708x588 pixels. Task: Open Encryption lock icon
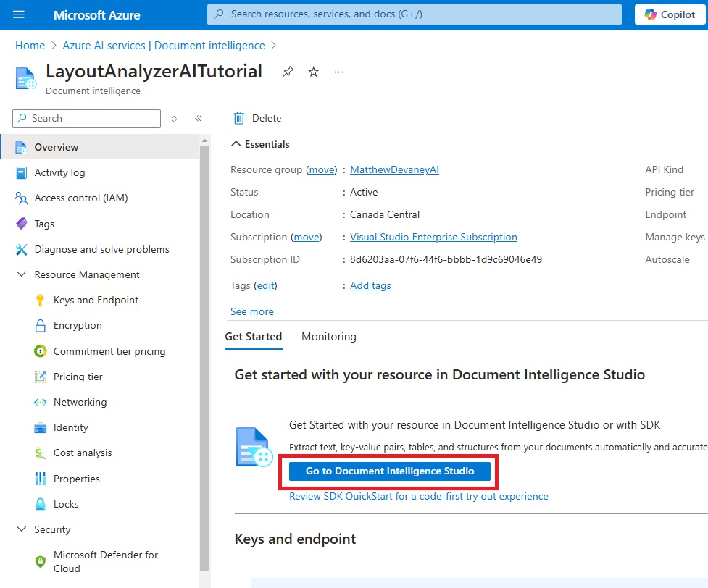coord(40,325)
